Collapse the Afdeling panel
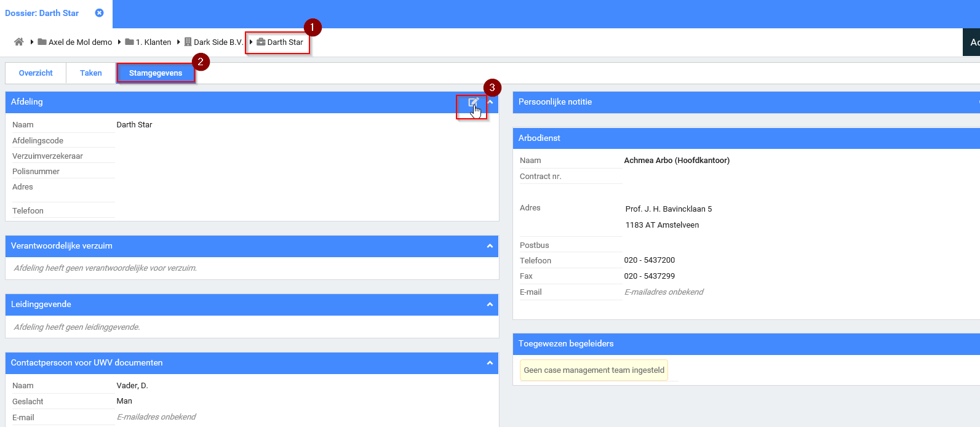Image resolution: width=980 pixels, height=427 pixels. pos(490,102)
